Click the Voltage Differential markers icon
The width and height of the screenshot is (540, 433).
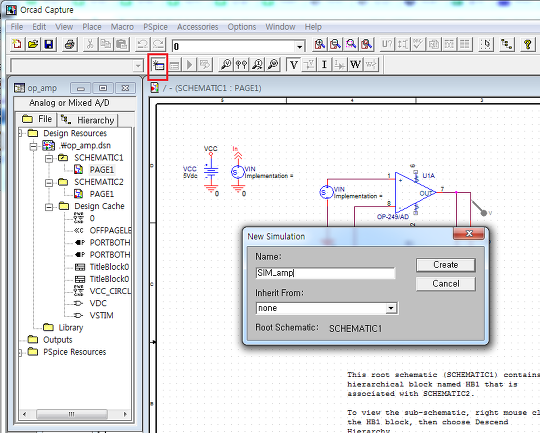[x=241, y=65]
